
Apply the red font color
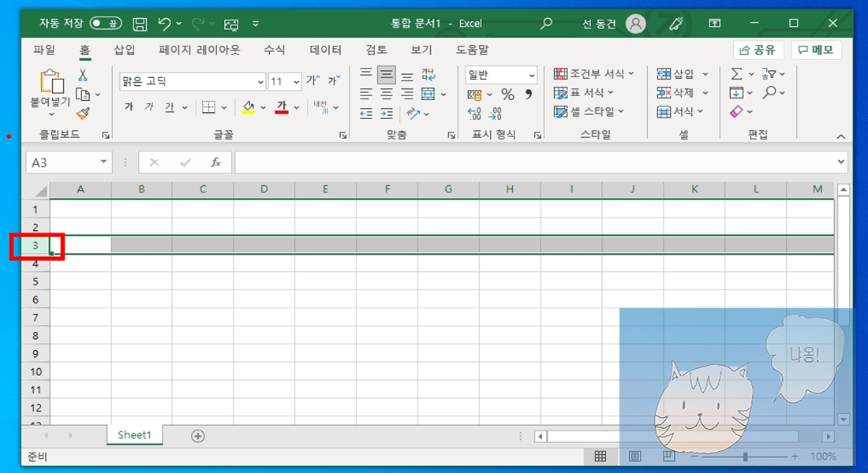(x=282, y=106)
